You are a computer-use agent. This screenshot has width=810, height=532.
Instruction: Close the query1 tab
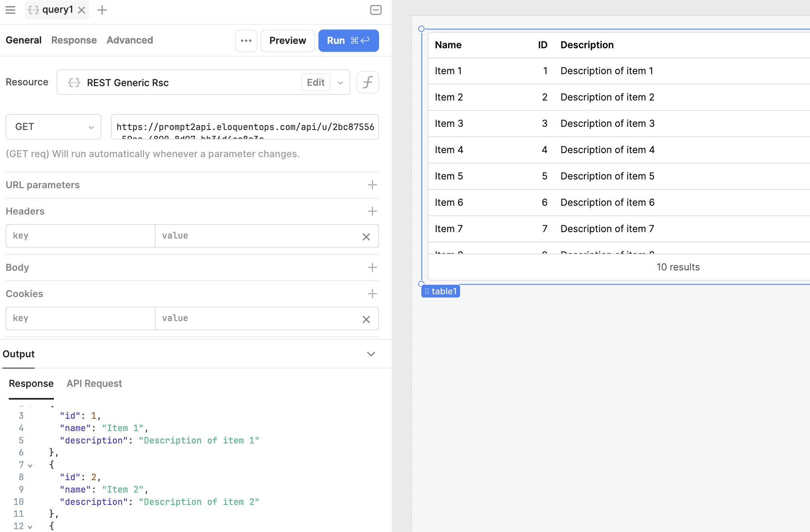[x=82, y=10]
